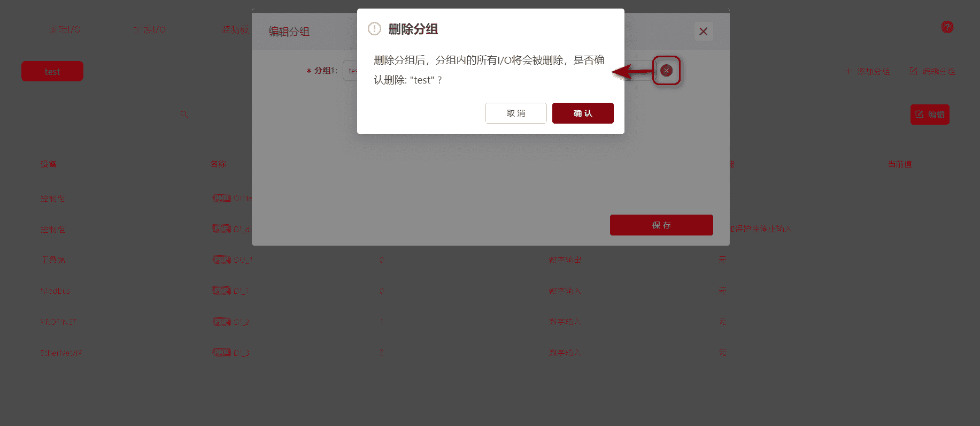Image resolution: width=980 pixels, height=426 pixels.
Task: Click the help question mark icon
Action: [947, 27]
